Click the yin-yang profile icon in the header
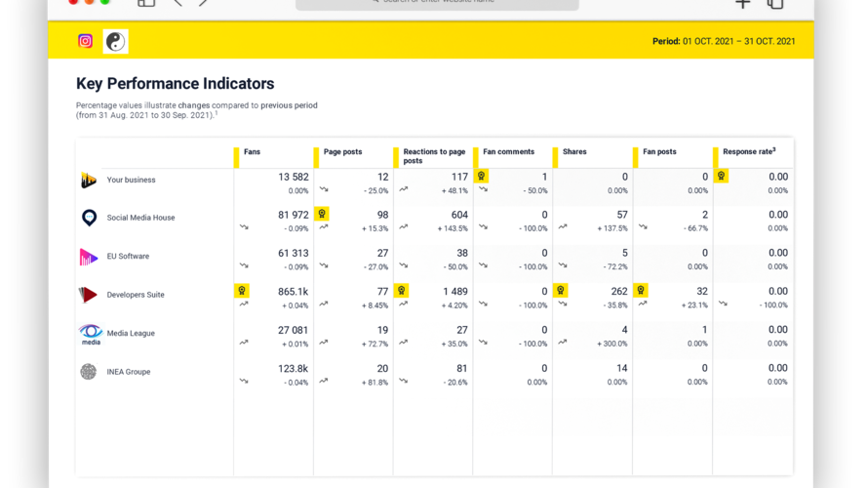868x488 pixels. [116, 42]
